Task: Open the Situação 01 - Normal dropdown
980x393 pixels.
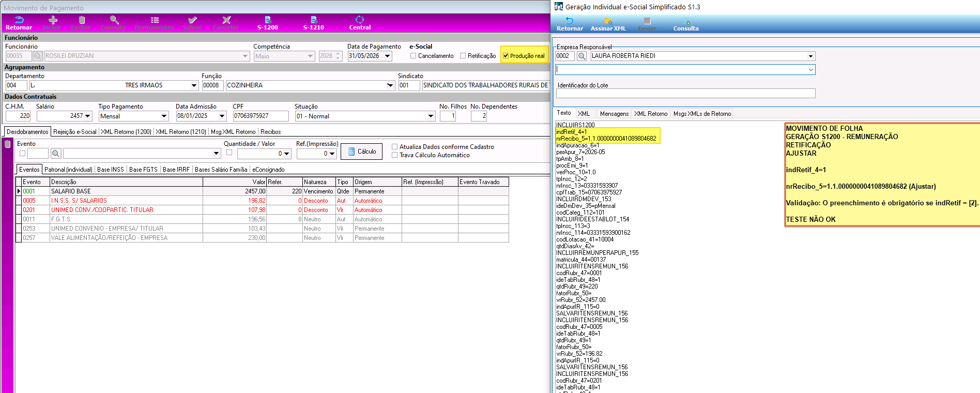Action: pos(431,116)
